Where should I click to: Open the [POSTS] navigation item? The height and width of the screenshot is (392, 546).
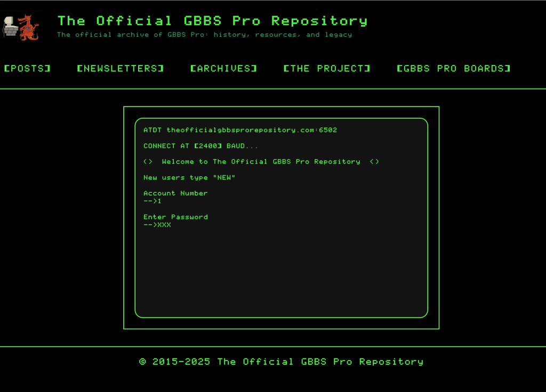tap(27, 68)
